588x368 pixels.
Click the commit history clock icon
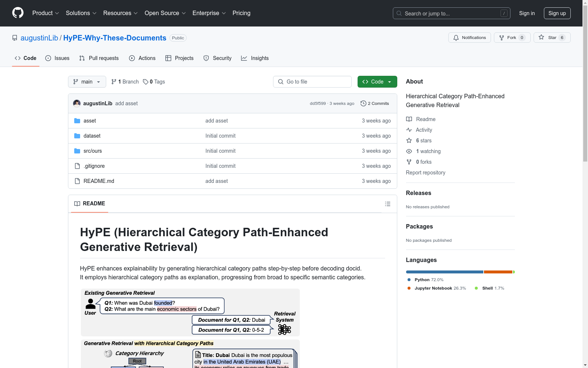click(x=363, y=103)
